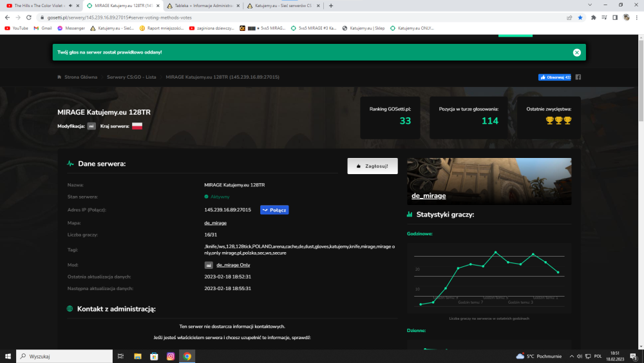The height and width of the screenshot is (363, 644).
Task: Open the de_mirage map link
Action: [x=215, y=223]
